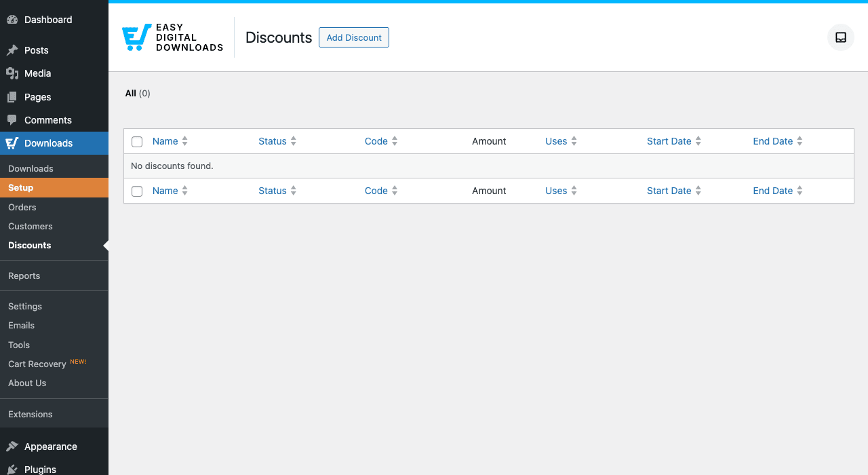Open Comments menu item
The height and width of the screenshot is (475, 868).
tap(54, 120)
